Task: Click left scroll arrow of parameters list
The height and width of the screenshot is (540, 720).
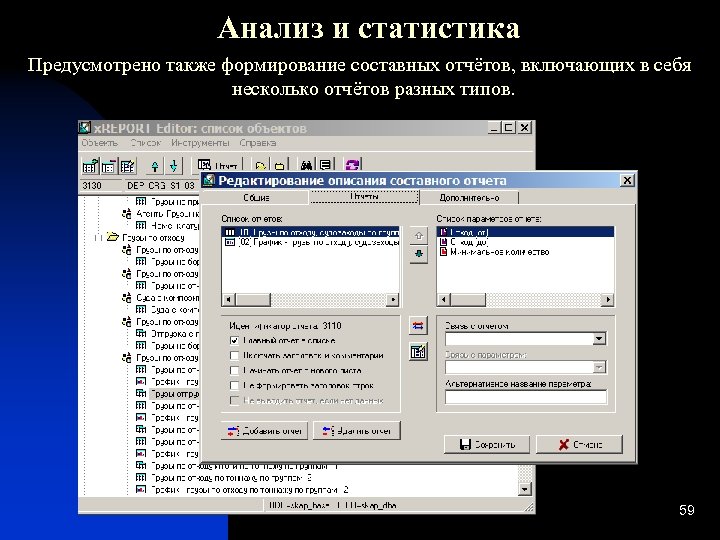Action: [444, 300]
